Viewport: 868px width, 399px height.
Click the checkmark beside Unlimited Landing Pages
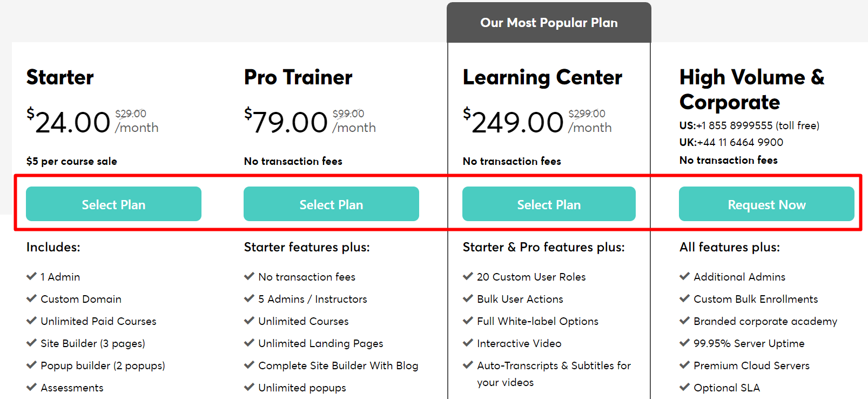249,343
